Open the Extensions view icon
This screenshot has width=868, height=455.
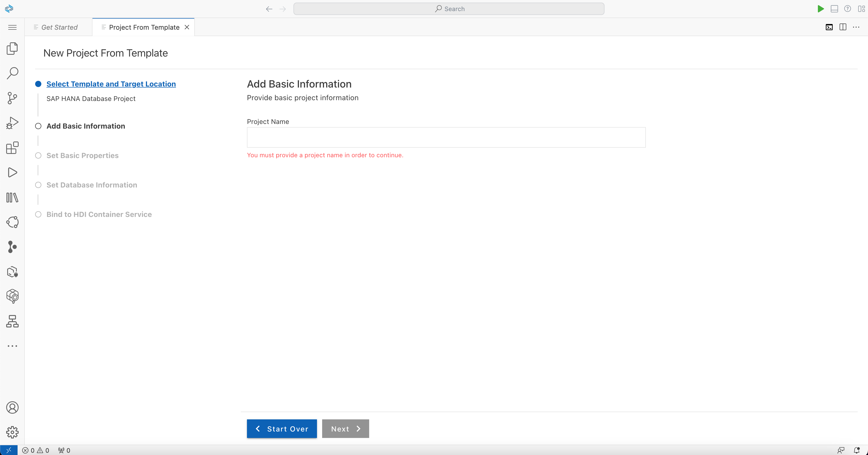(x=12, y=147)
